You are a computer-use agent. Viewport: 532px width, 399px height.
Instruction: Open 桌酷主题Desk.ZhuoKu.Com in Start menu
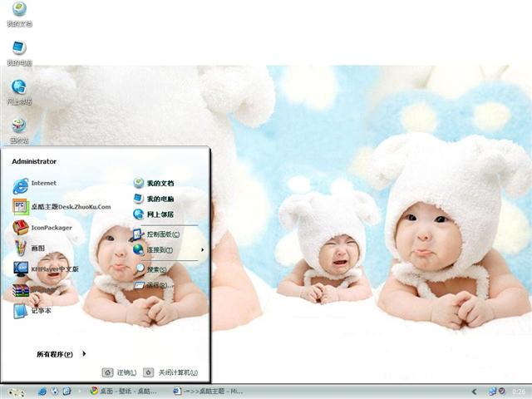point(62,207)
